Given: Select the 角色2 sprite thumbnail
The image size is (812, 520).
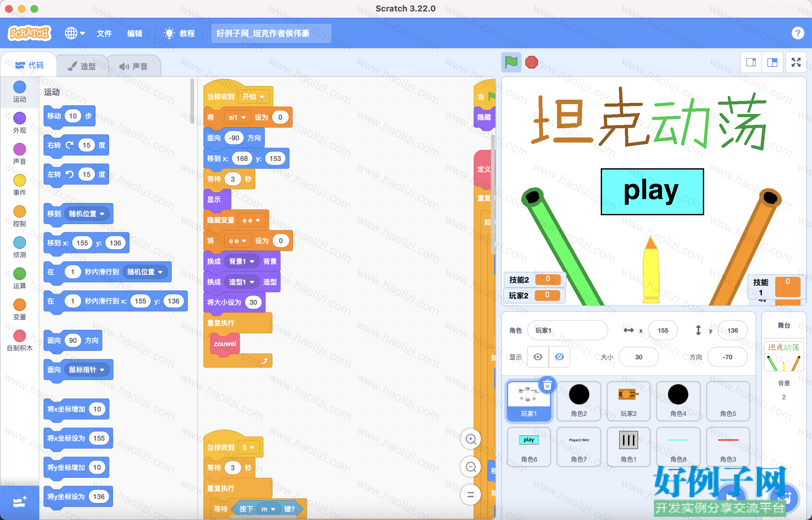Looking at the screenshot, I should (579, 401).
